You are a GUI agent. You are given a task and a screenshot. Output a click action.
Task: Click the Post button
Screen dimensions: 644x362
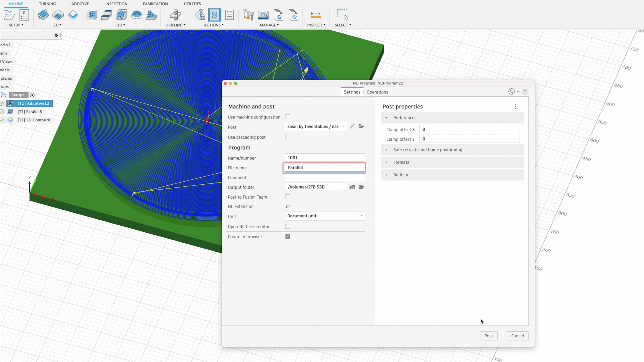[488, 336]
